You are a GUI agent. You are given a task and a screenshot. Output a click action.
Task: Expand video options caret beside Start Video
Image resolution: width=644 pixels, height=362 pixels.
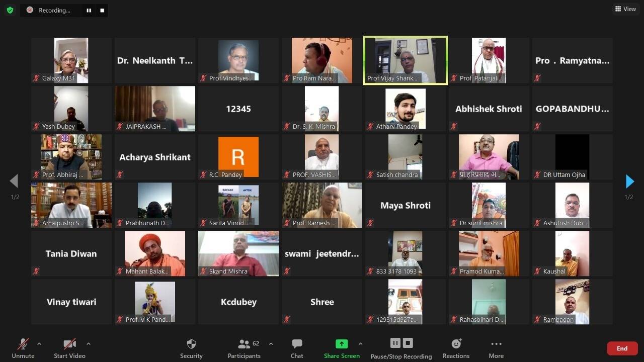[x=89, y=344]
